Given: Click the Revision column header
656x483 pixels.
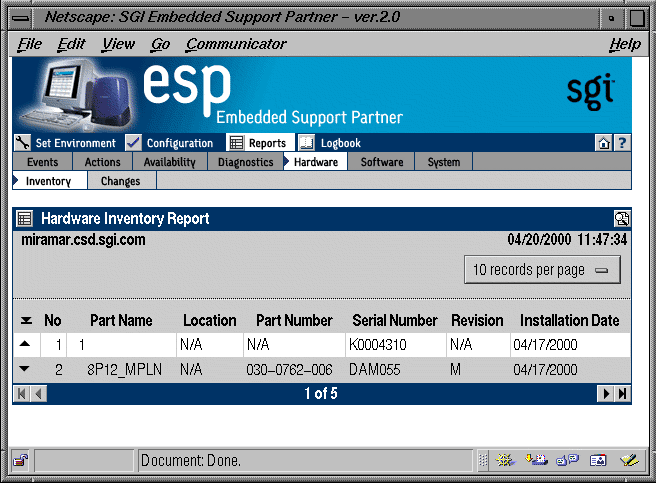Looking at the screenshot, I should [x=477, y=321].
